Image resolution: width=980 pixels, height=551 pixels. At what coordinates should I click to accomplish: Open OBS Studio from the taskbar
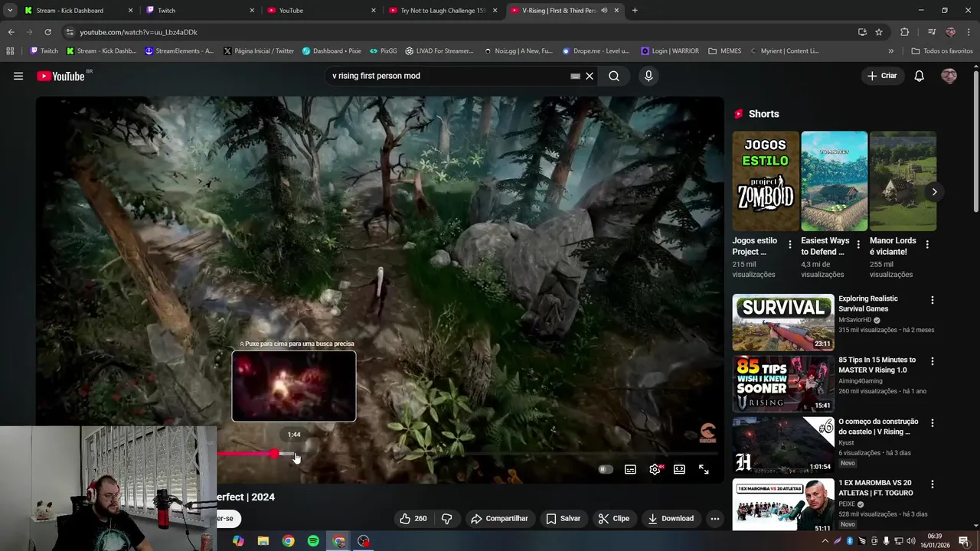pos(364,541)
